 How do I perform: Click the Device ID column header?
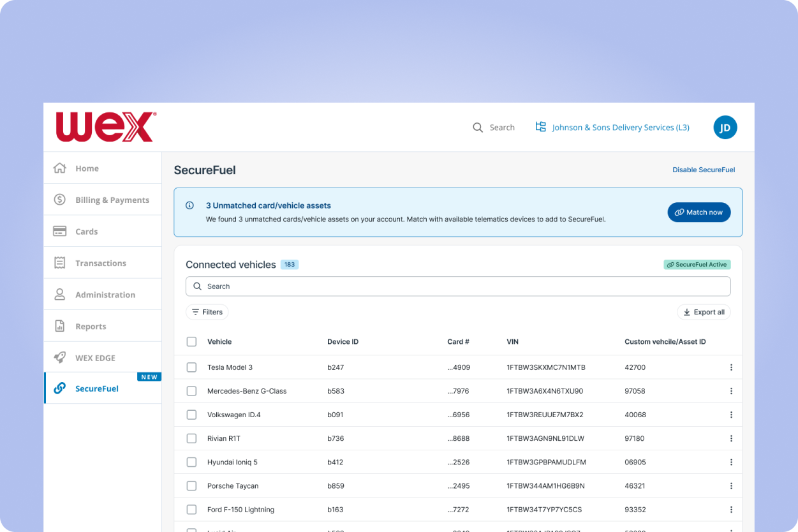coord(343,342)
